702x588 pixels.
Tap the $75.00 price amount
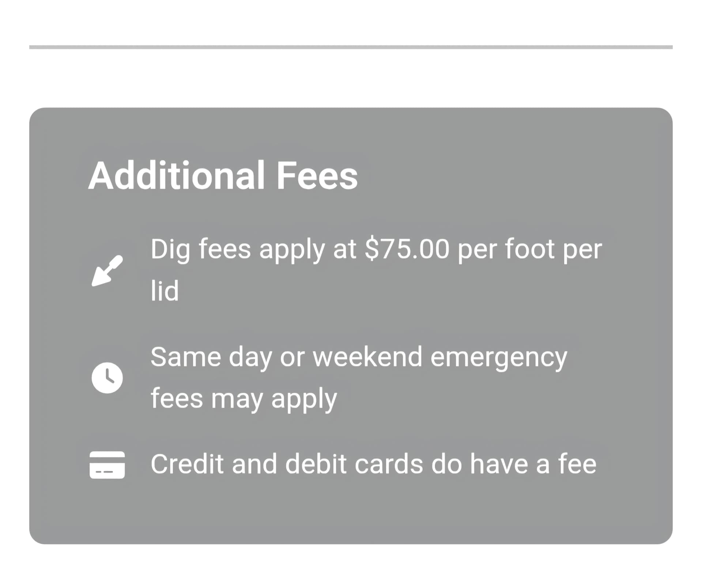(407, 249)
